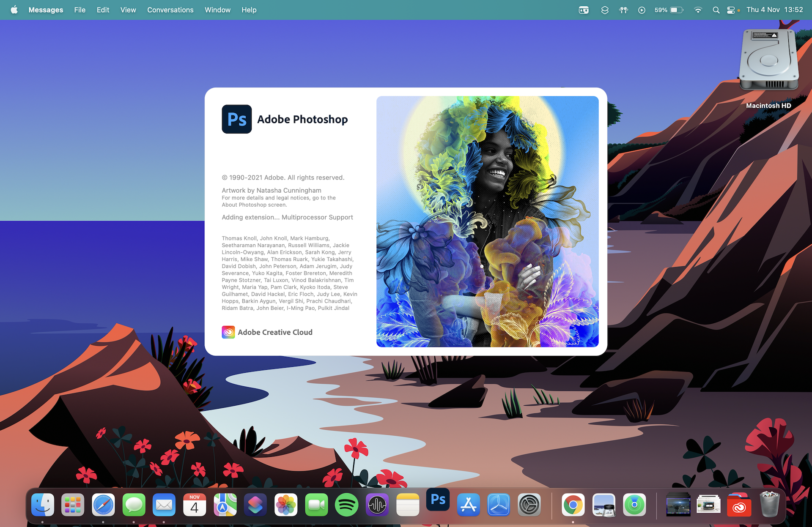The height and width of the screenshot is (527, 812).
Task: Open the Wi-Fi menu bar item
Action: [698, 10]
